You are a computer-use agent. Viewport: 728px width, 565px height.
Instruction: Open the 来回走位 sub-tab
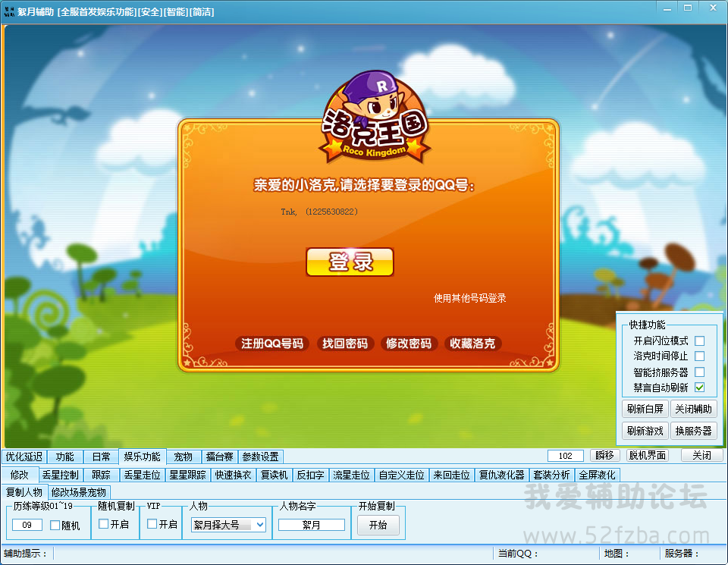pyautogui.click(x=452, y=476)
